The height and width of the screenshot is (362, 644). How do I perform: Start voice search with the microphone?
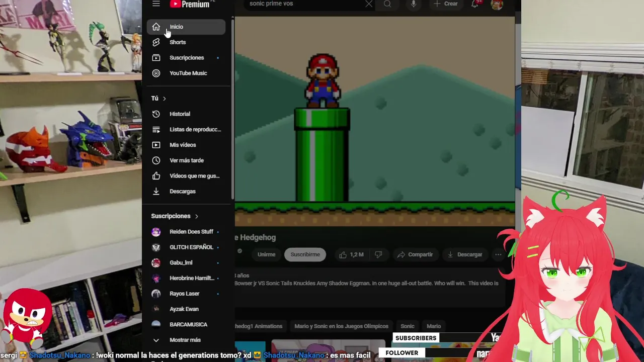pyautogui.click(x=414, y=4)
